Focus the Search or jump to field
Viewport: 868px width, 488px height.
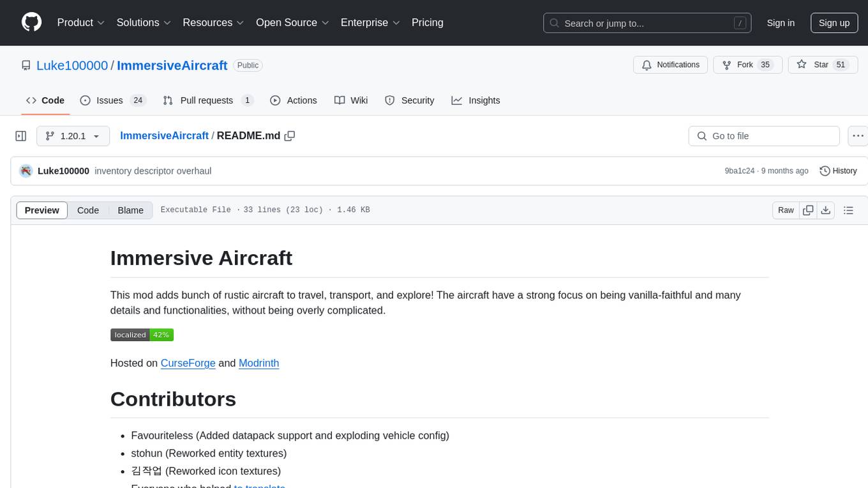coord(647,23)
